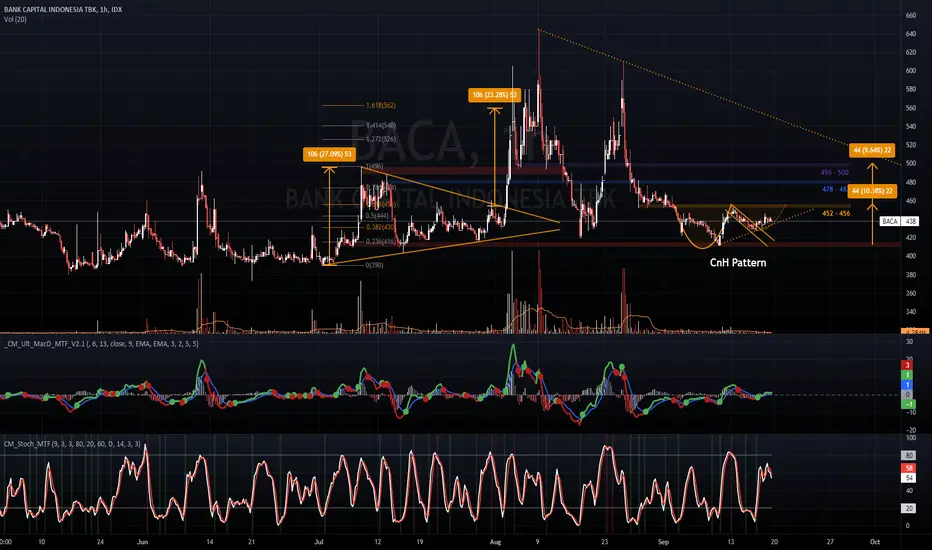Click the red 3 MACD value tag
The width and height of the screenshot is (932, 550).
[908, 365]
